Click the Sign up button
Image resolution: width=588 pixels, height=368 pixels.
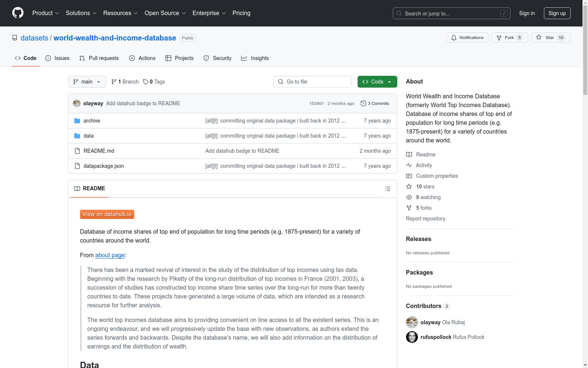pos(557,13)
